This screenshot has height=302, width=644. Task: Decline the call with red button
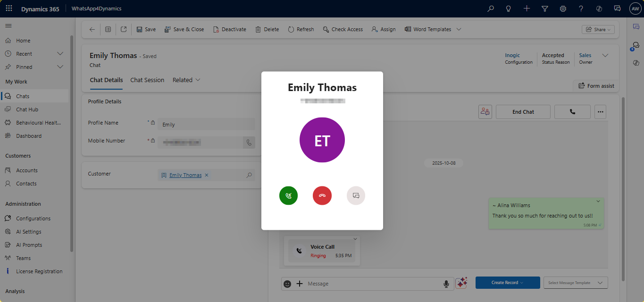coord(322,195)
